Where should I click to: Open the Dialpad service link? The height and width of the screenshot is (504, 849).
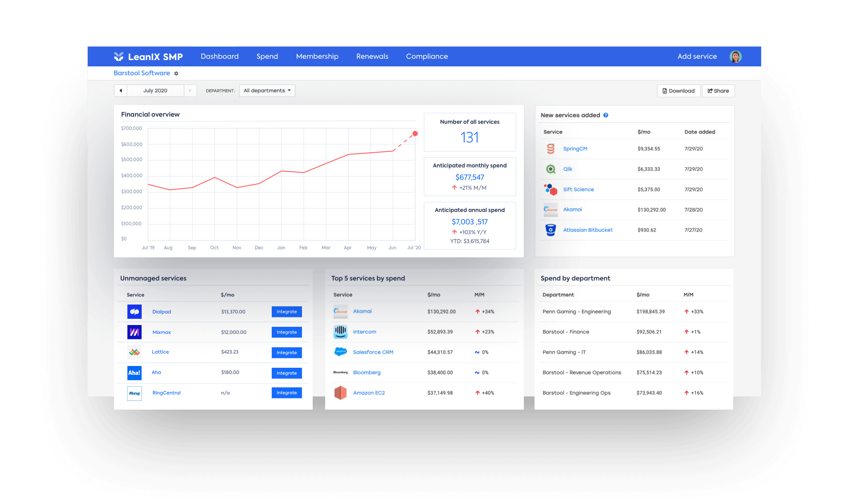pos(162,312)
